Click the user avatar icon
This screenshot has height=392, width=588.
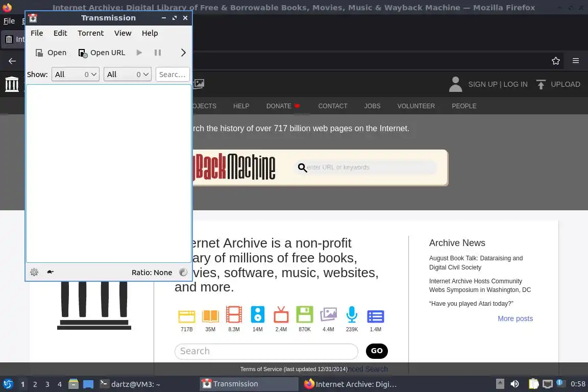pos(455,84)
